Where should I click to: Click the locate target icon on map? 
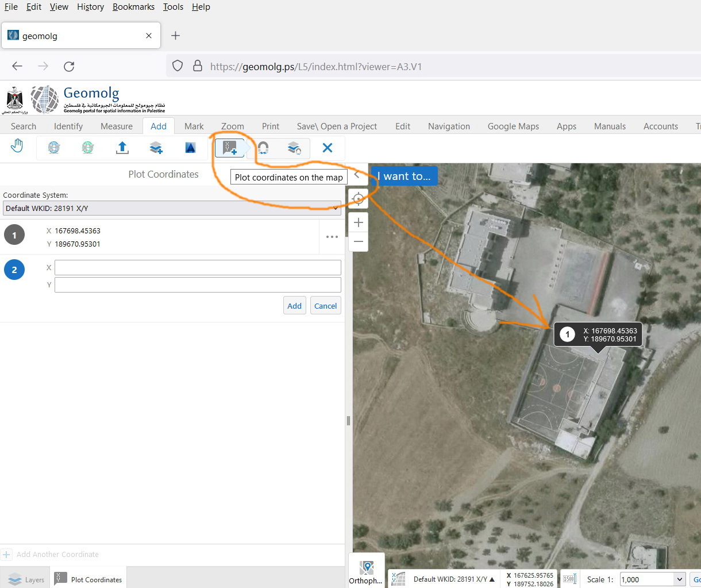tap(358, 199)
